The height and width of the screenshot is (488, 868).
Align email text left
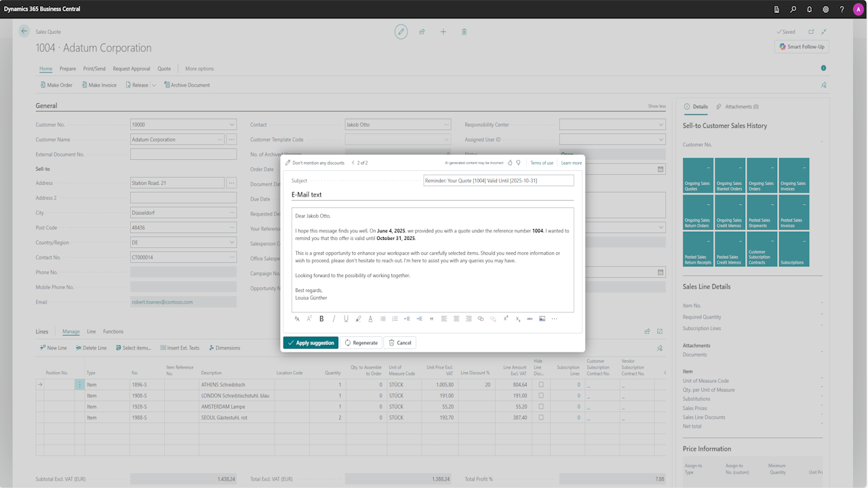point(444,319)
